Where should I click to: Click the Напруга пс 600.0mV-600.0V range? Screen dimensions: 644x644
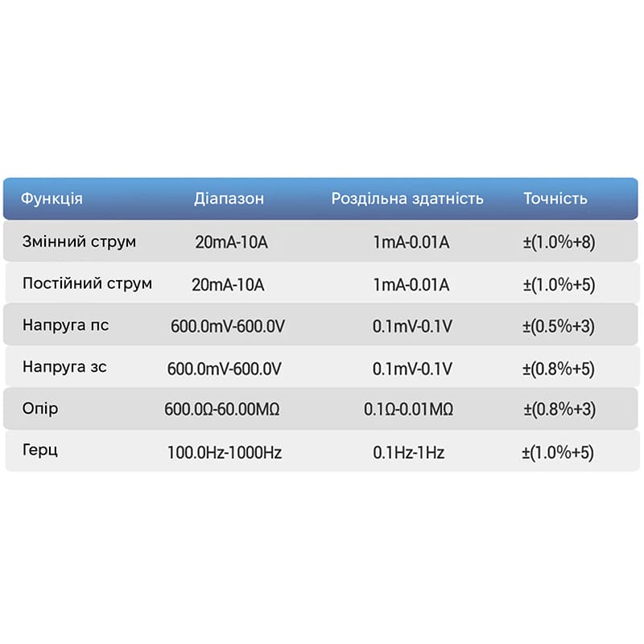(228, 327)
